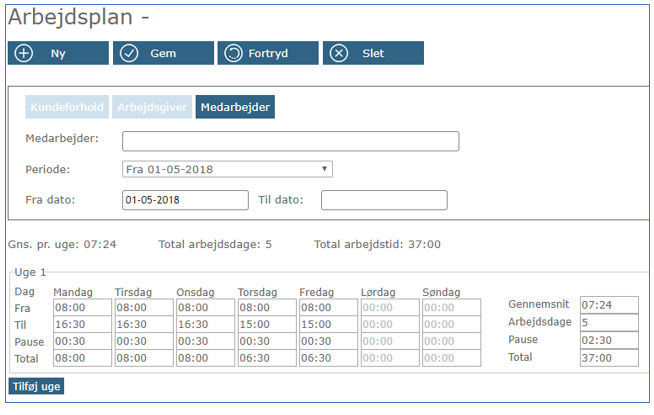Edit Søndag Fra time field
The height and width of the screenshot is (415, 654).
coord(452,308)
